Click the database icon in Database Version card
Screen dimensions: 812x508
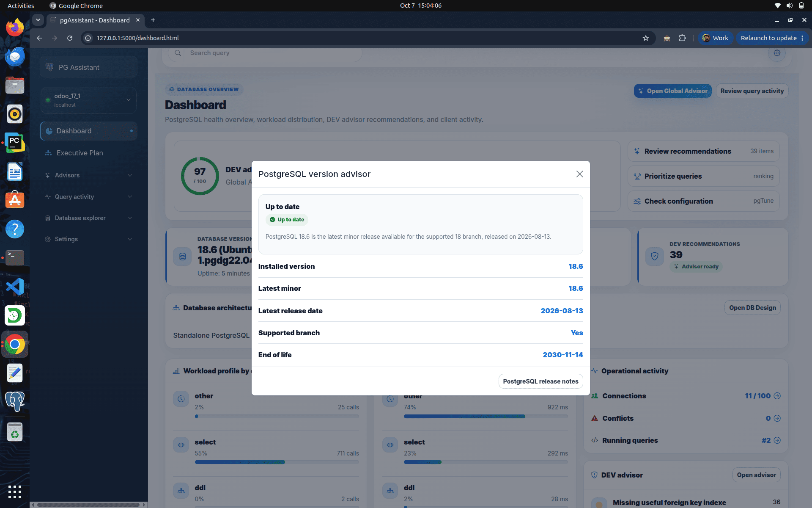click(x=182, y=257)
